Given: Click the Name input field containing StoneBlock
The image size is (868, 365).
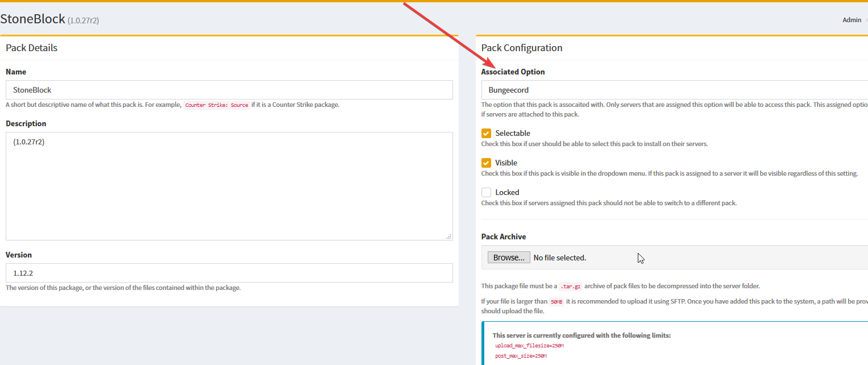Looking at the screenshot, I should 229,90.
